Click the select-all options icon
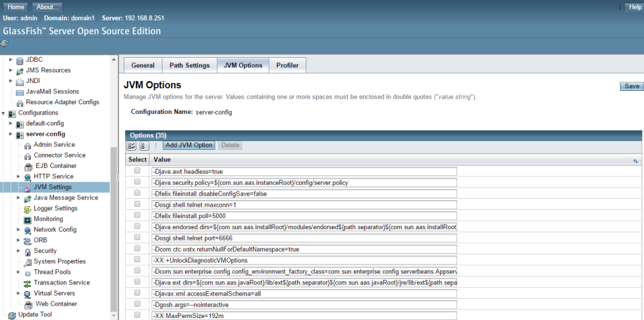The width and height of the screenshot is (644, 320). pyautogui.click(x=132, y=146)
